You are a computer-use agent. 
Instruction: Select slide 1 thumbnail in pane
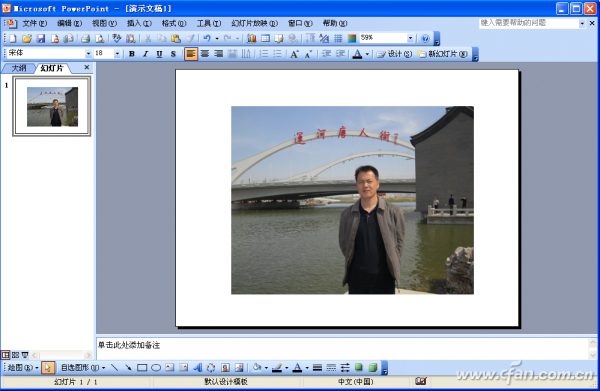point(52,106)
